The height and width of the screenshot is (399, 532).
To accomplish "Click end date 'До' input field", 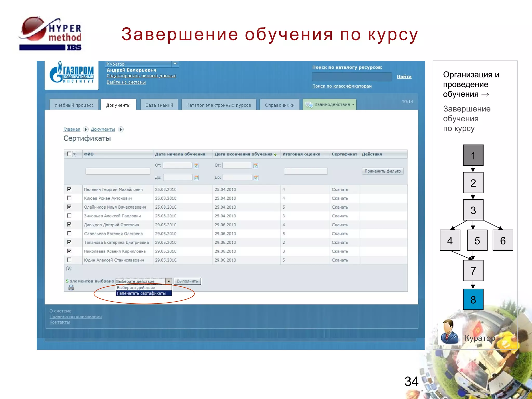I will (x=237, y=178).
